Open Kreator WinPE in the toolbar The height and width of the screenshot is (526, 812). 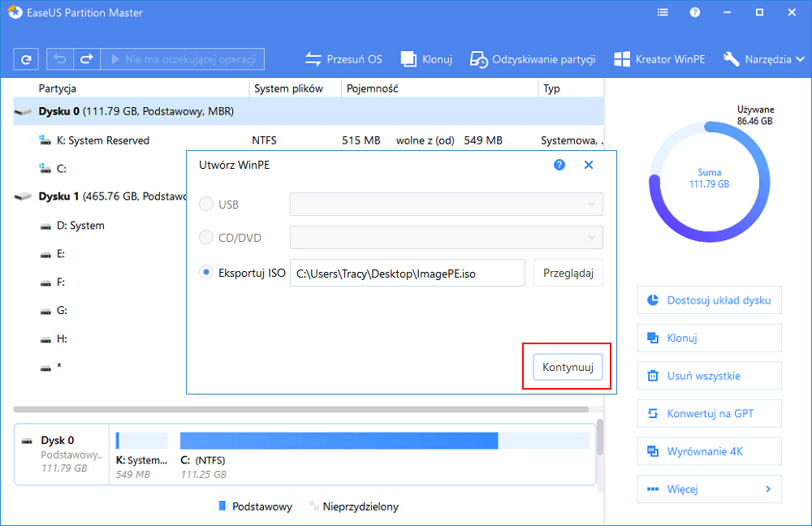[659, 59]
